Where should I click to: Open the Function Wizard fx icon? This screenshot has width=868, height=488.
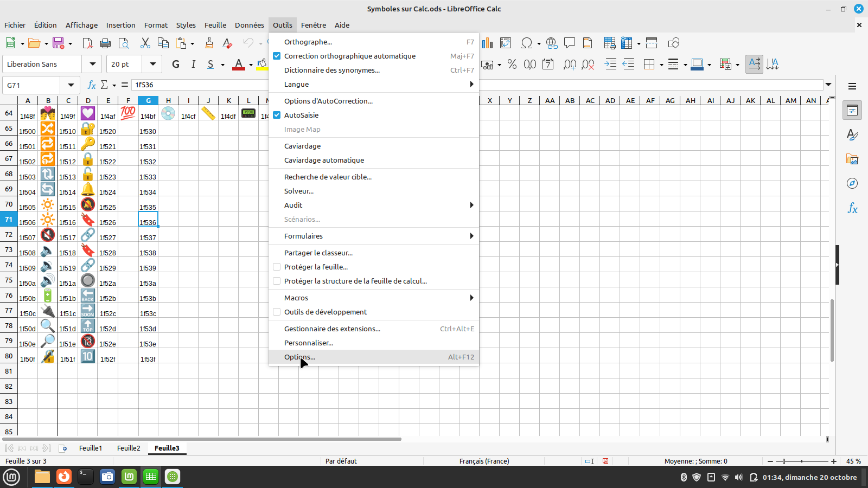[x=92, y=85]
